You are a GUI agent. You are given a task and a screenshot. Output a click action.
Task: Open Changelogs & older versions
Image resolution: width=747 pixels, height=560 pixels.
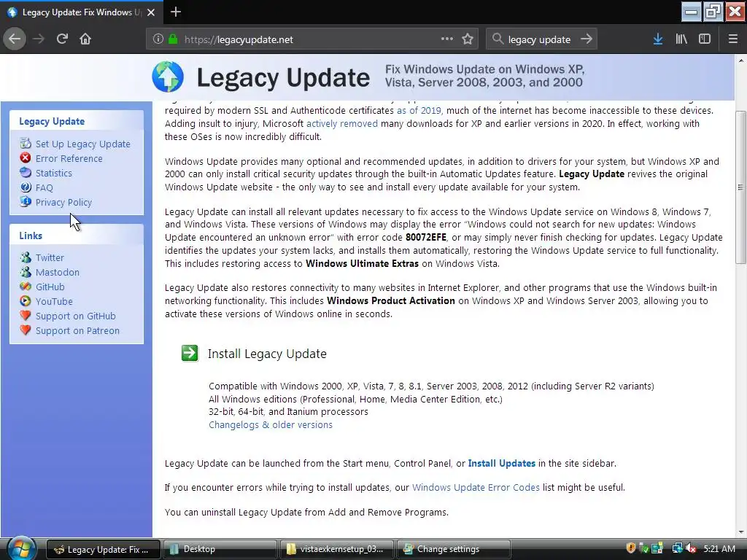click(271, 425)
